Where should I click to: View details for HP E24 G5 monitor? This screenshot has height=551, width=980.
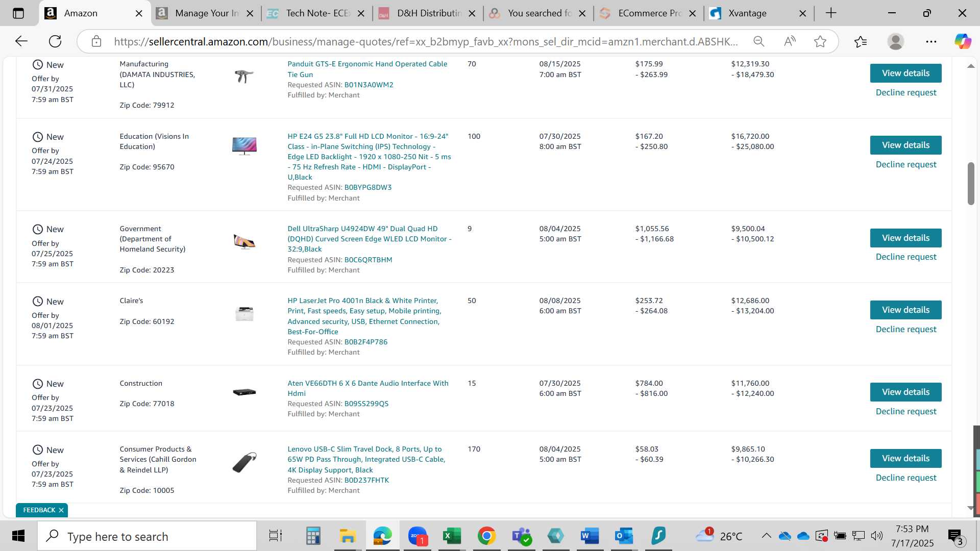[905, 145]
